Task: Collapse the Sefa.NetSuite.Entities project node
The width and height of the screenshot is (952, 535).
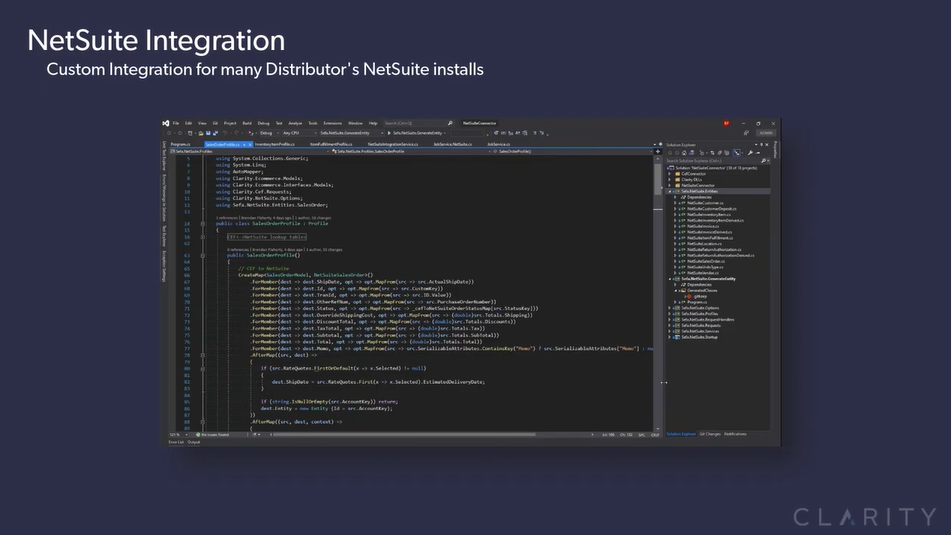Action: 670,191
